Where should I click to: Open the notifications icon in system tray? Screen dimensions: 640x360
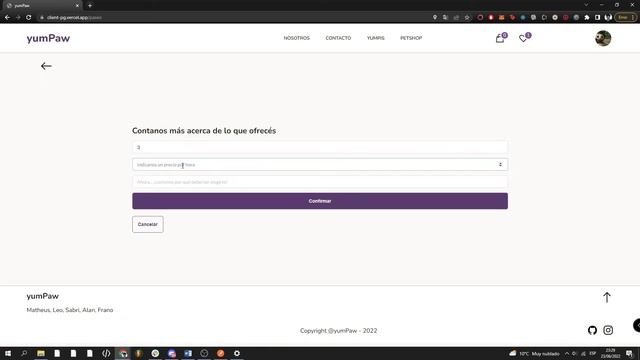629,353
